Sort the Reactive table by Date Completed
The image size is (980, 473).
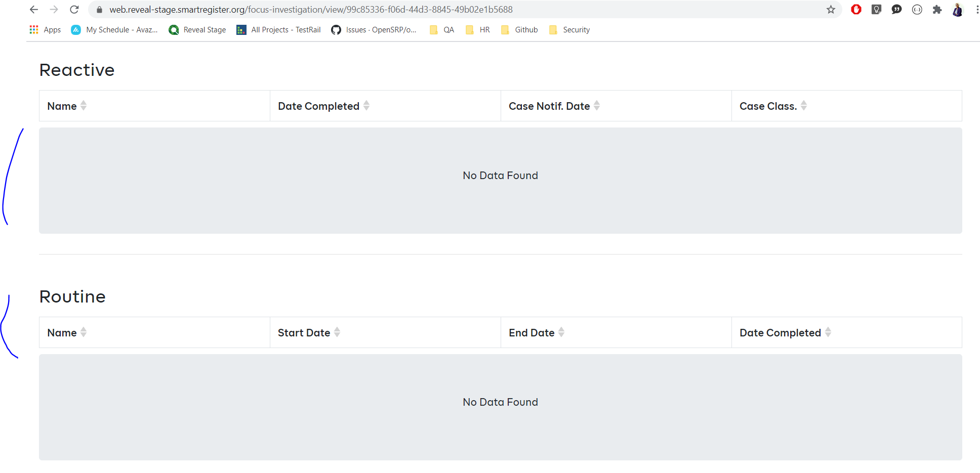pyautogui.click(x=367, y=106)
